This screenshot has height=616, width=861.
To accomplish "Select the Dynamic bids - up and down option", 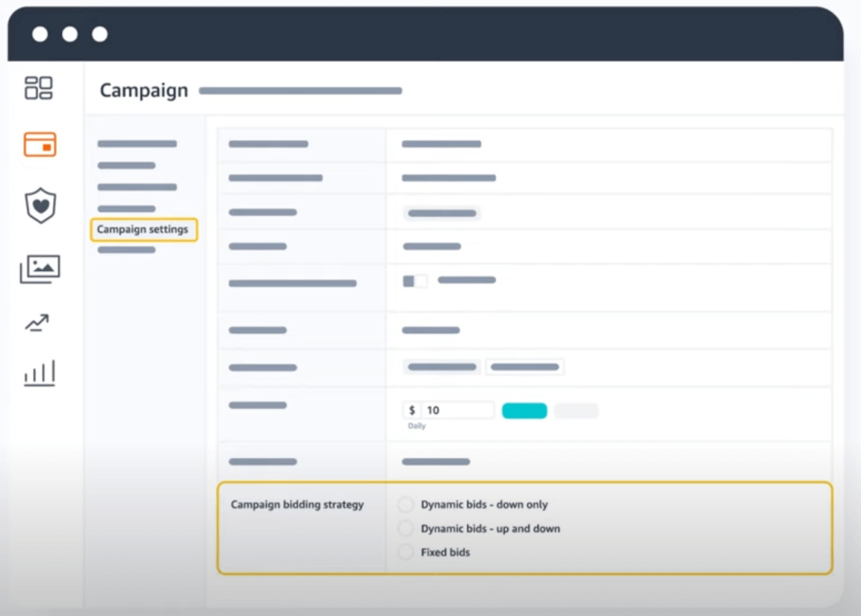I will click(x=405, y=529).
